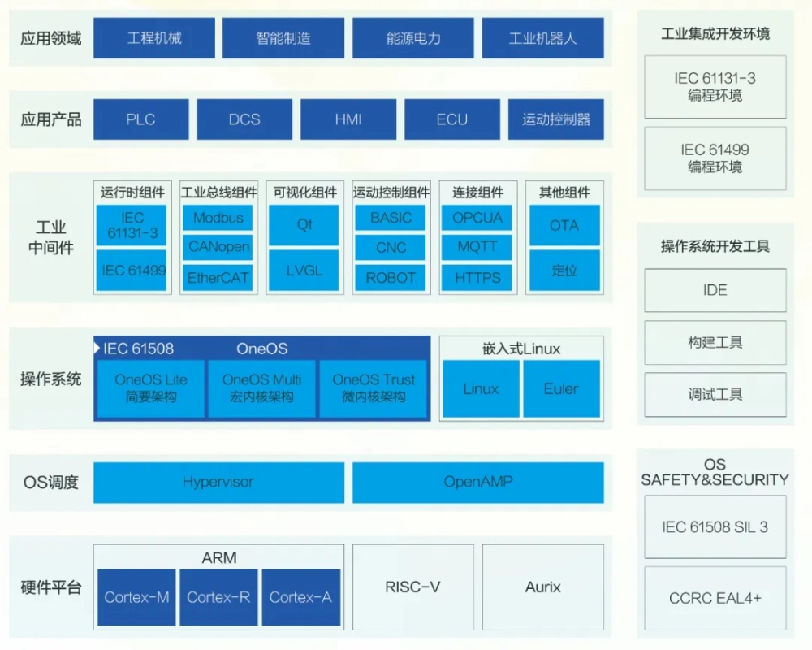The image size is (812, 650).
Task: Click the OneOS Lite 简要架构 block
Action: (x=150, y=388)
